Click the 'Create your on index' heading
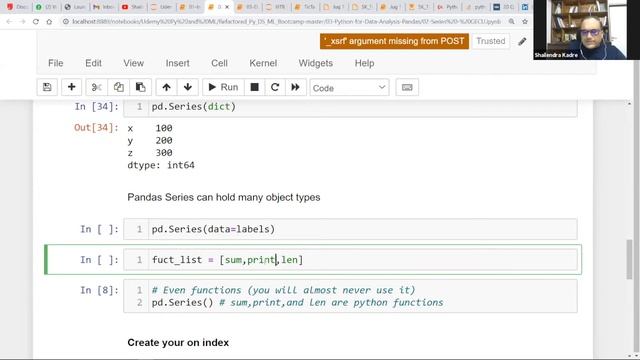 pos(178,342)
